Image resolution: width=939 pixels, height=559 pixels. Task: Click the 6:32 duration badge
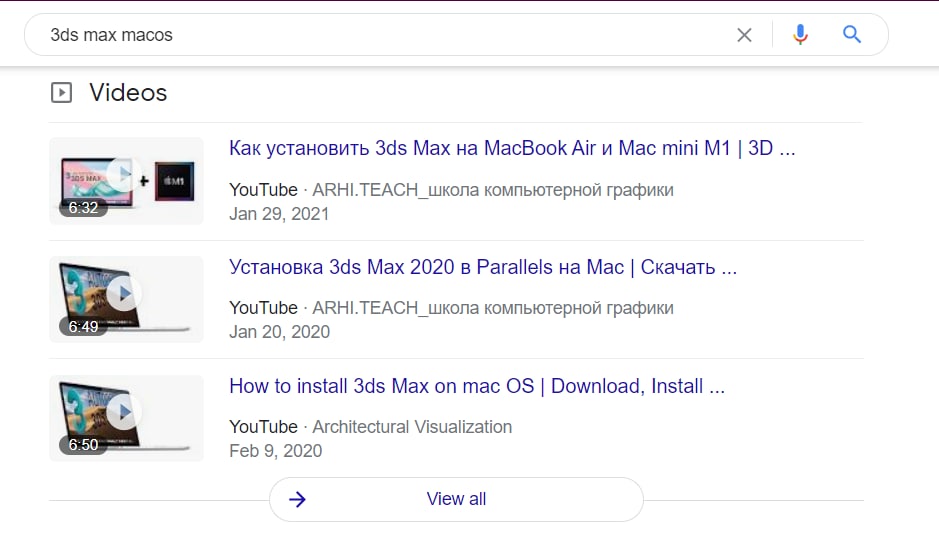pos(83,208)
